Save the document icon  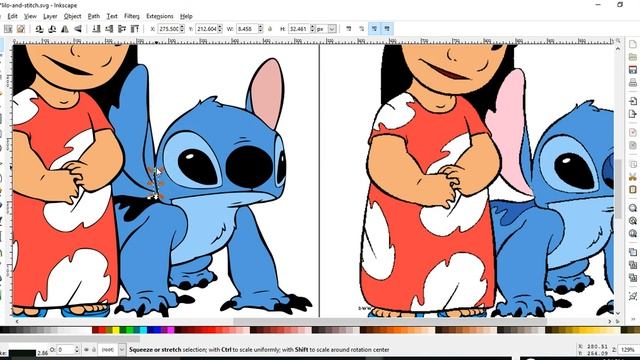pyautogui.click(x=633, y=70)
